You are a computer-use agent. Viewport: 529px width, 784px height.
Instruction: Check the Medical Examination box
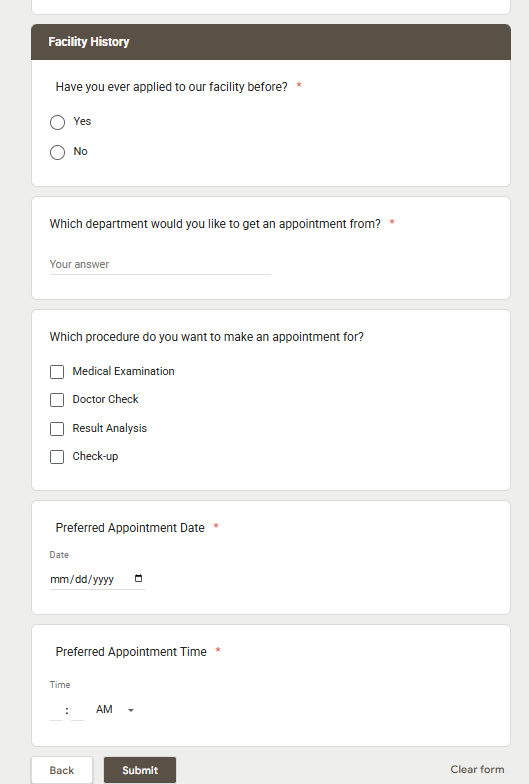click(57, 372)
